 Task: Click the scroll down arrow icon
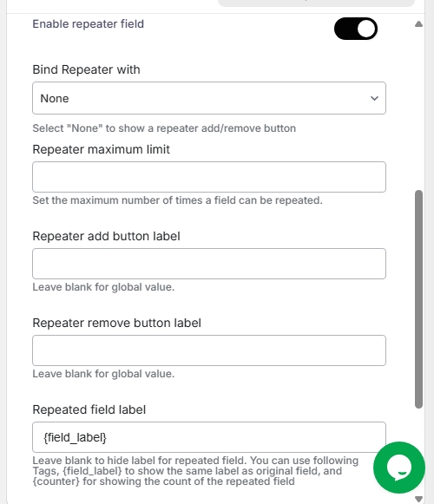click(x=418, y=499)
